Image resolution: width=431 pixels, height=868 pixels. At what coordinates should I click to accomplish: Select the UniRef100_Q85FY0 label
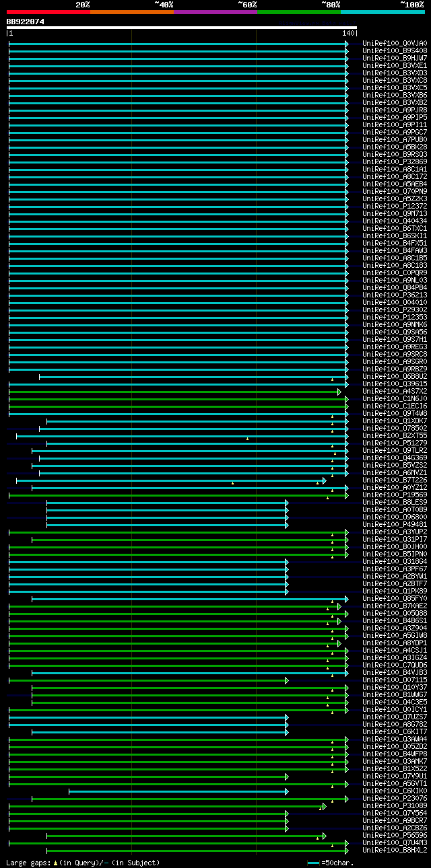[x=395, y=598]
